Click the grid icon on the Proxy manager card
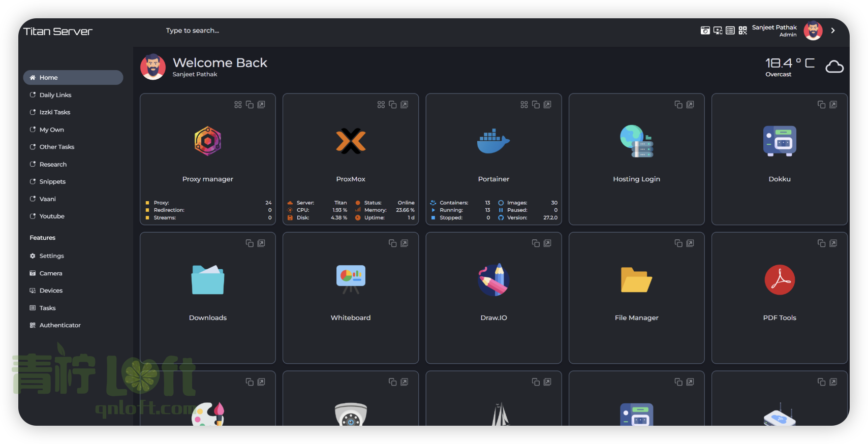This screenshot has width=868, height=444. pos(238,105)
